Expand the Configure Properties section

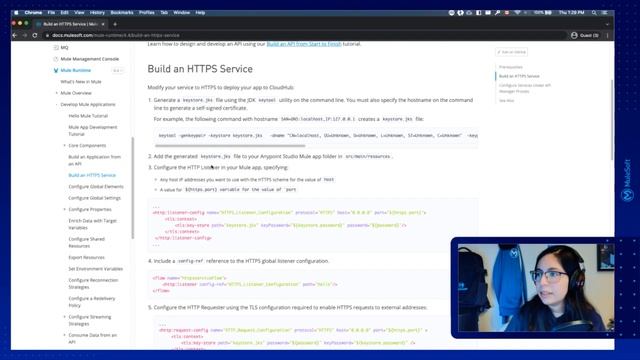point(64,209)
